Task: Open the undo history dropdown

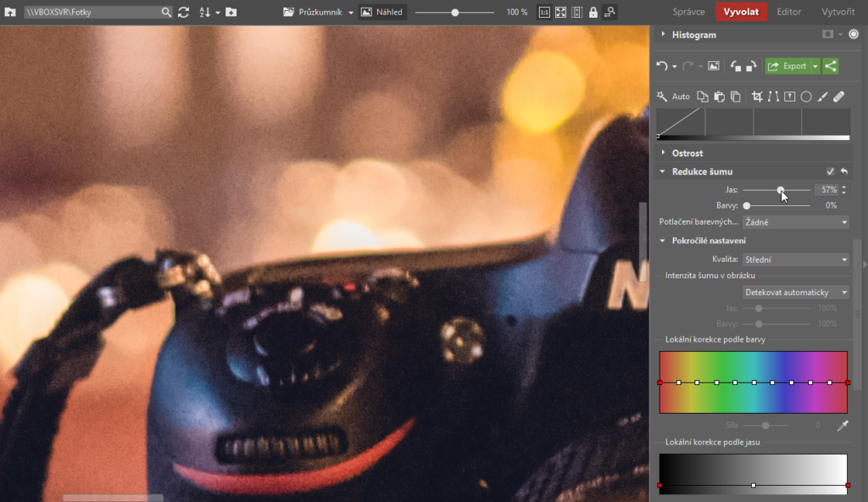Action: pos(674,66)
